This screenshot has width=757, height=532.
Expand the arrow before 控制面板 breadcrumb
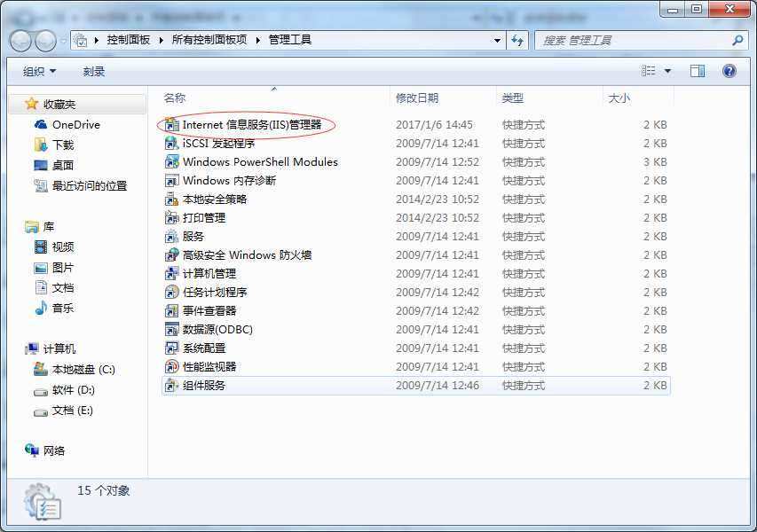[97, 40]
